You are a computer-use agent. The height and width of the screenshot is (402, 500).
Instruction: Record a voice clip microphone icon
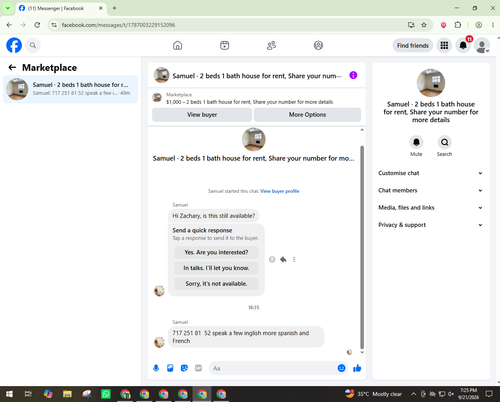pyautogui.click(x=156, y=368)
